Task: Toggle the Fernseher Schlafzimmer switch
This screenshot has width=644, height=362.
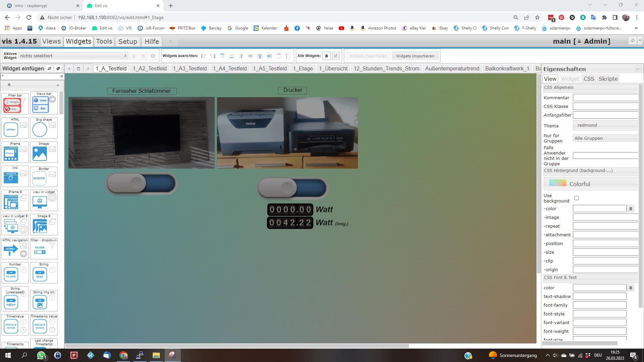Action: [141, 183]
